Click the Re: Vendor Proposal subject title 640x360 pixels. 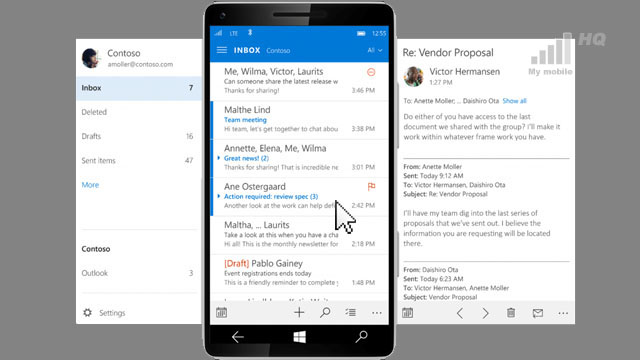448,53
